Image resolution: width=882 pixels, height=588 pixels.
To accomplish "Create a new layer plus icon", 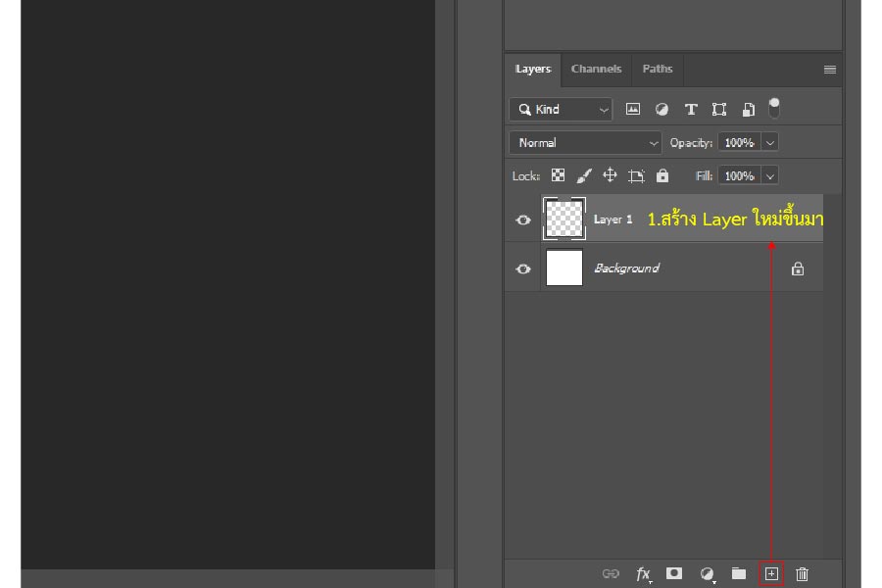I will pyautogui.click(x=771, y=573).
